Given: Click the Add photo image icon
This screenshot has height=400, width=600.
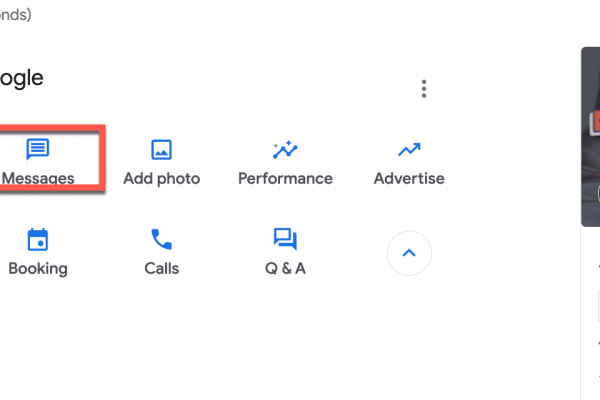Looking at the screenshot, I should coord(161,150).
